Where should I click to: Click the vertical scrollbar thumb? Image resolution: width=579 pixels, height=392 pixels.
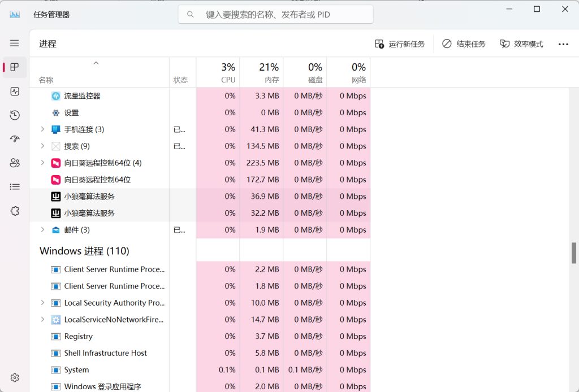click(x=574, y=252)
